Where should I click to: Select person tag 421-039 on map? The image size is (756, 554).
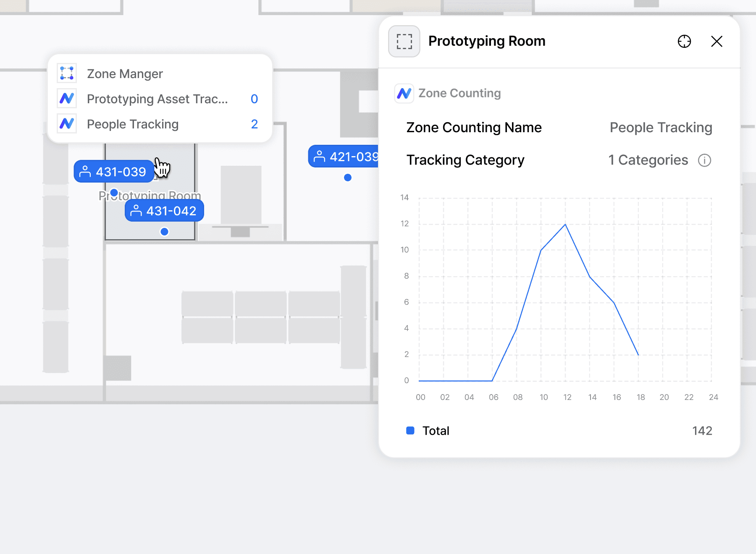point(344,157)
